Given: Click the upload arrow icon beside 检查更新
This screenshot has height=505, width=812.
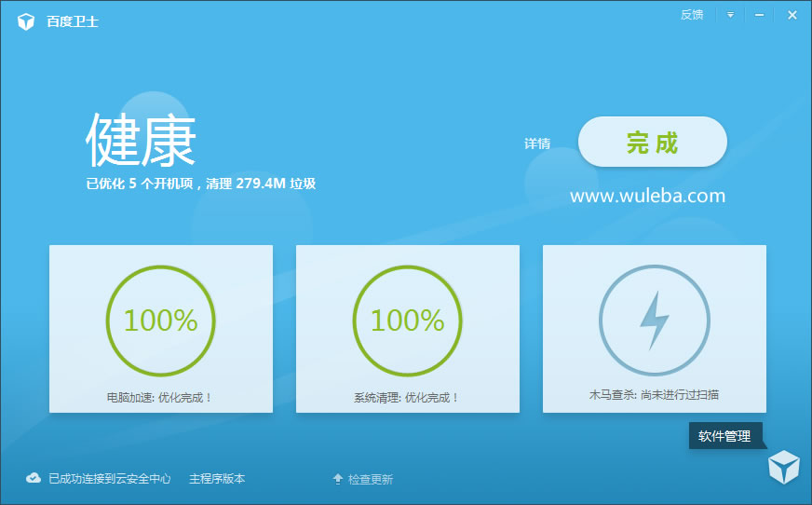Looking at the screenshot, I should click(338, 479).
